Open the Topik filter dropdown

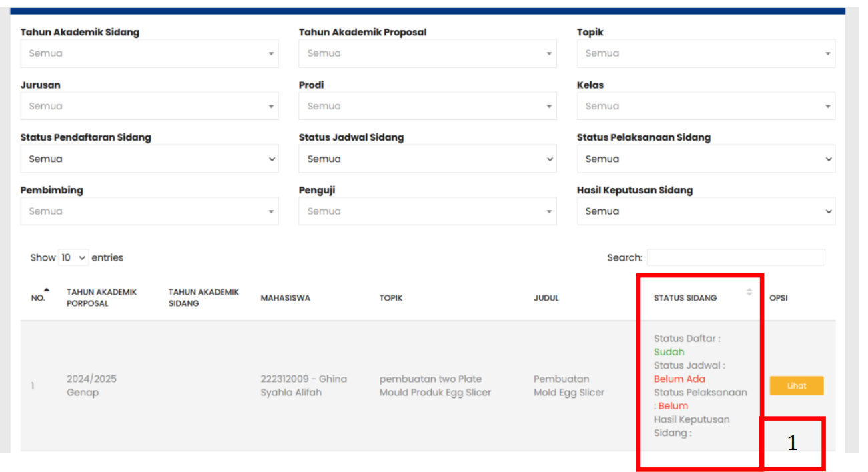pyautogui.click(x=705, y=53)
